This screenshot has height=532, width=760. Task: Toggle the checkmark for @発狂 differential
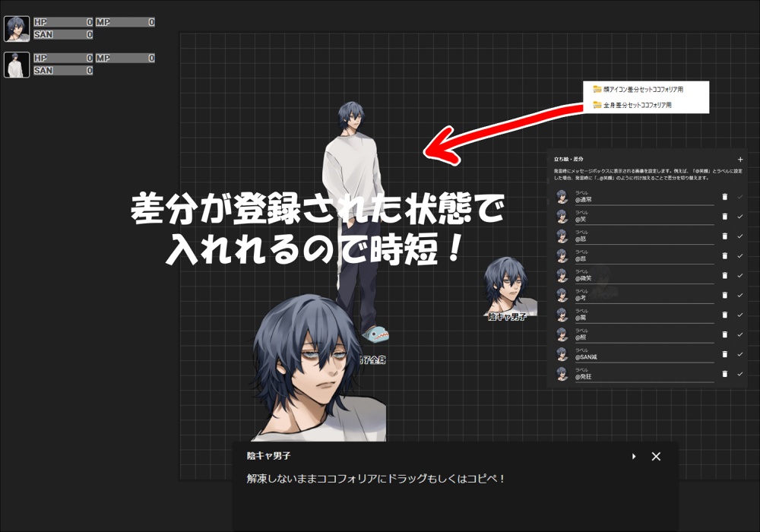(x=739, y=373)
